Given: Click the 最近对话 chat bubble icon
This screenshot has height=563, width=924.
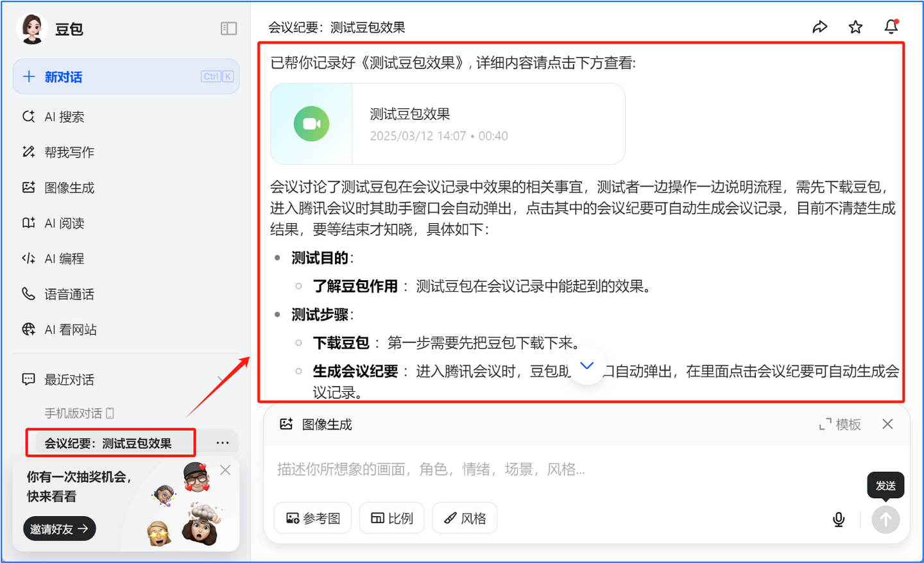Looking at the screenshot, I should [x=28, y=379].
